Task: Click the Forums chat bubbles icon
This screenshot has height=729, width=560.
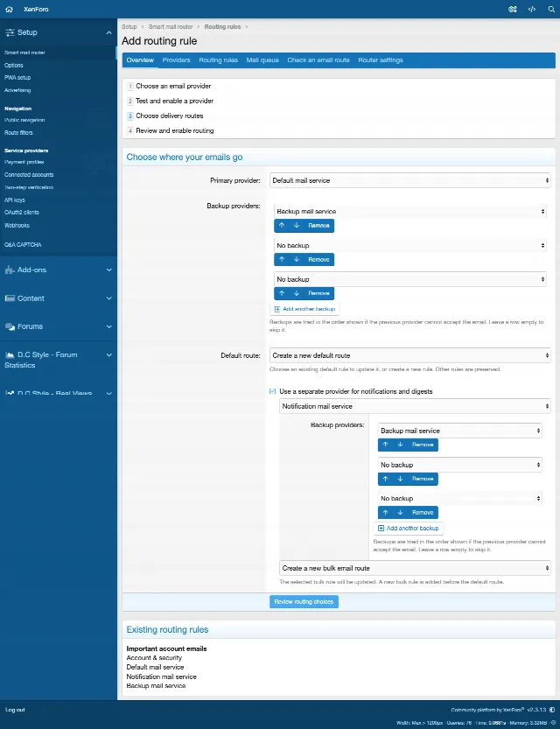Action: click(10, 326)
